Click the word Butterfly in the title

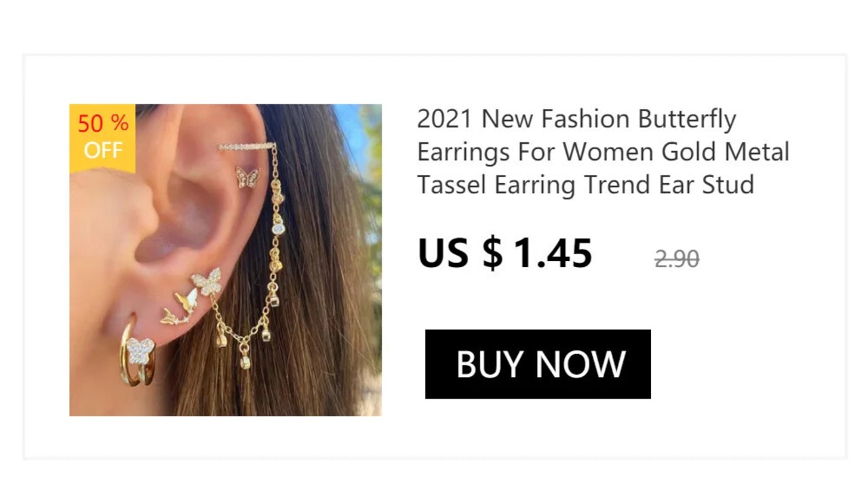click(x=686, y=120)
